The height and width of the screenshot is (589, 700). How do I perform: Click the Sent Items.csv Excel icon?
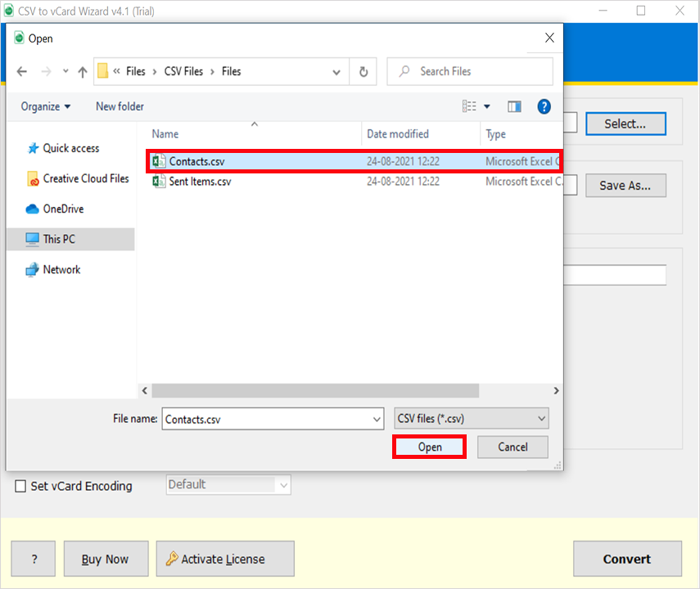pos(159,181)
